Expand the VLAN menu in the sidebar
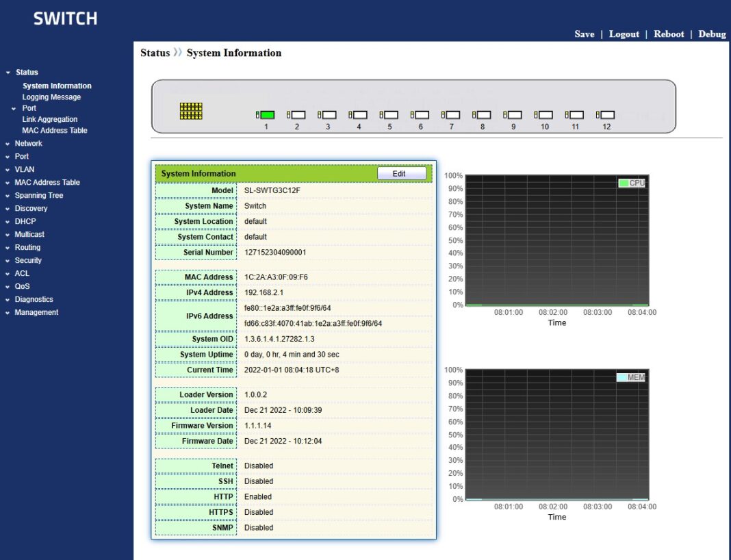Screen dimensions: 731x560 click(25, 169)
